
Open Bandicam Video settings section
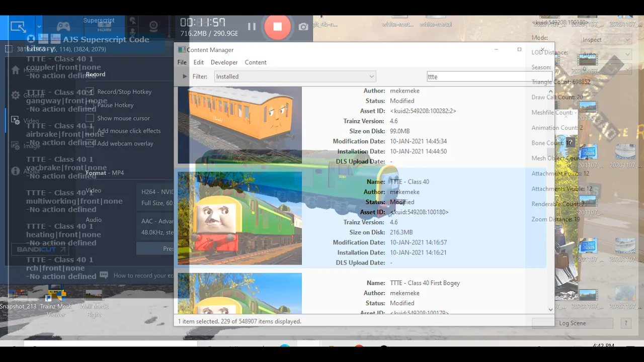click(x=25, y=121)
